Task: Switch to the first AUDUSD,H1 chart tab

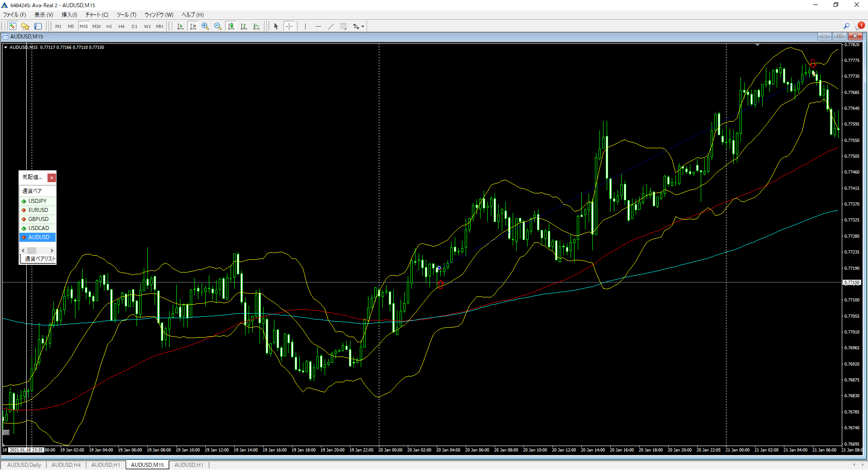Action: (x=106, y=465)
